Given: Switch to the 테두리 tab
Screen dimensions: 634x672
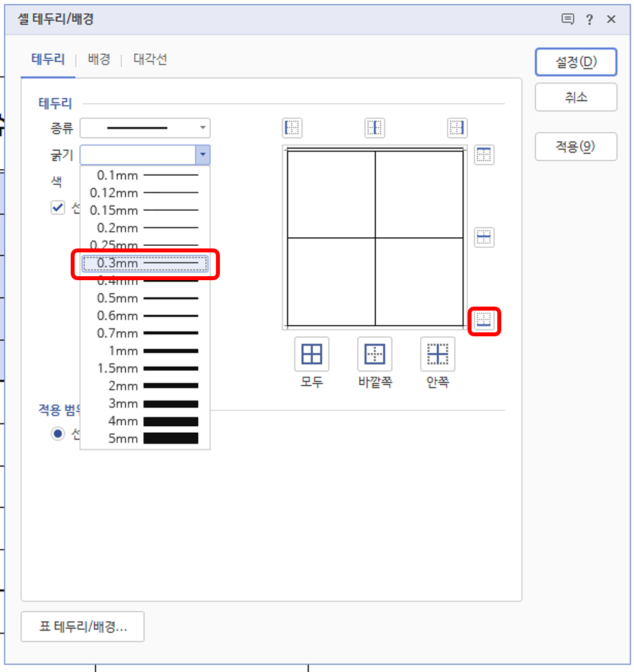Looking at the screenshot, I should pos(48,59).
